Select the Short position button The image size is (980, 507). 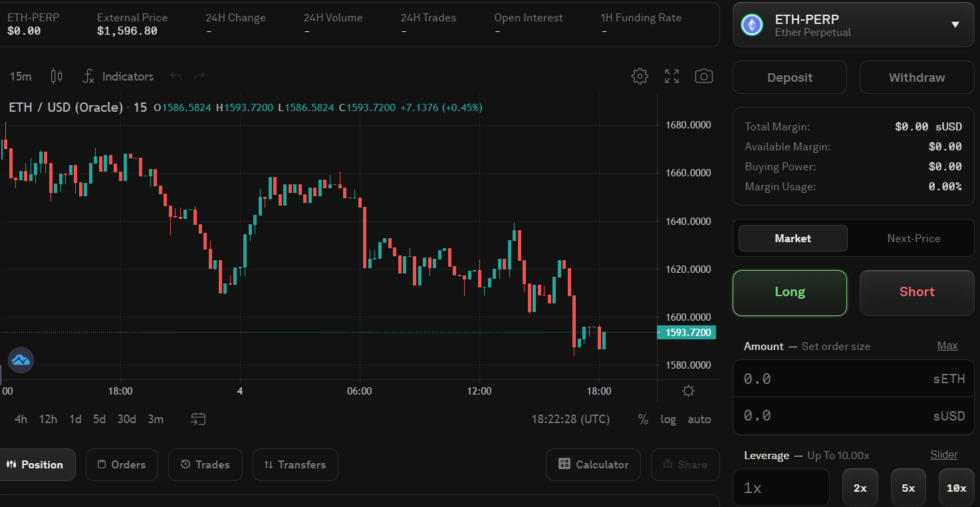(x=917, y=292)
